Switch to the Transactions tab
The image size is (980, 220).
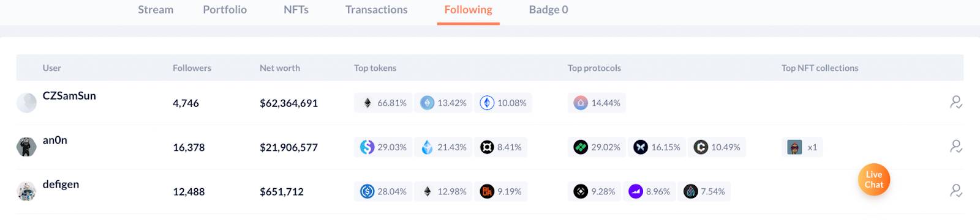(x=376, y=10)
